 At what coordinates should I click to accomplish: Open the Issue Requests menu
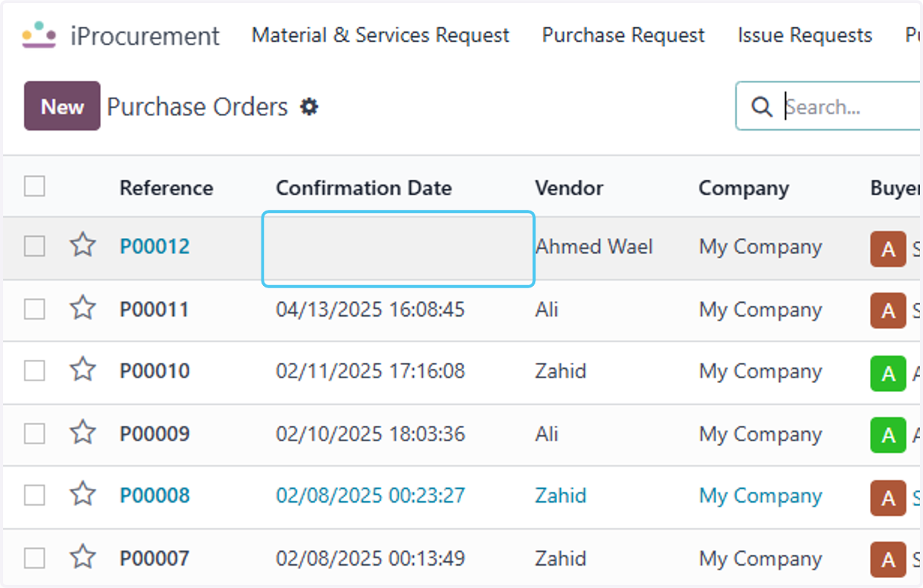point(805,35)
